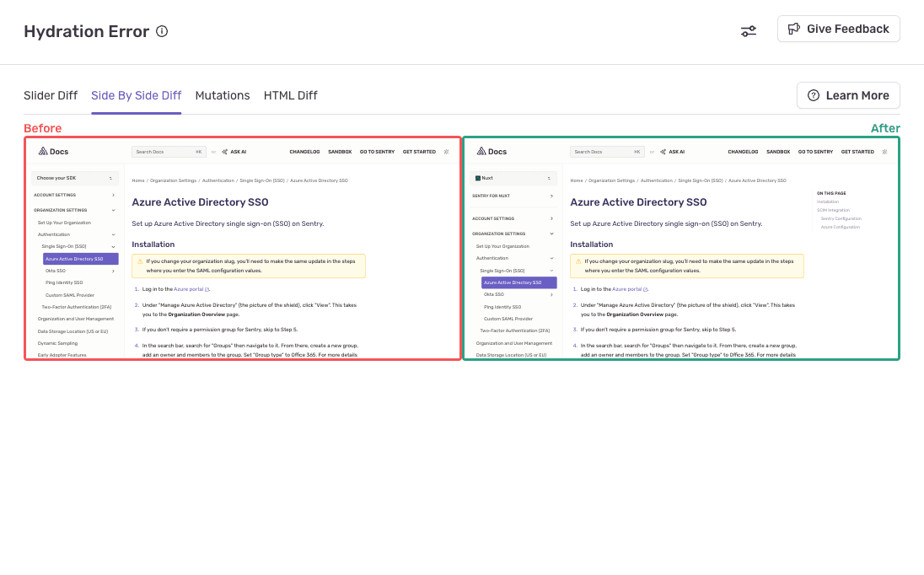Click the Nuxt logo in the After SDK selector

[x=479, y=177]
